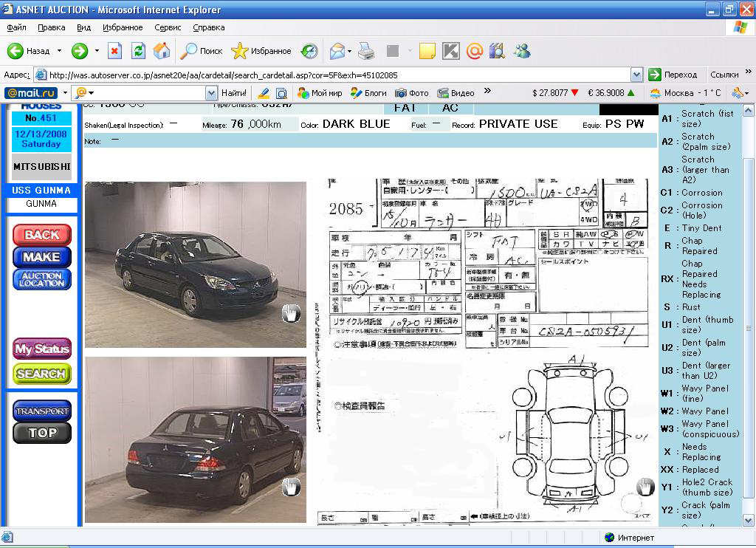The image size is (756, 548).
Task: Refresh the page with the green arrows icon
Action: tap(138, 51)
